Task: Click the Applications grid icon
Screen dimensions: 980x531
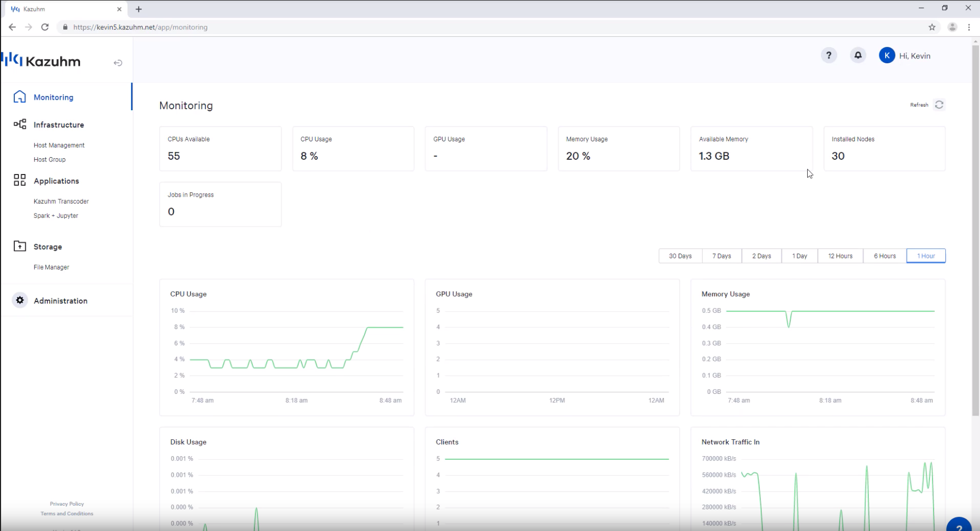Action: [19, 180]
